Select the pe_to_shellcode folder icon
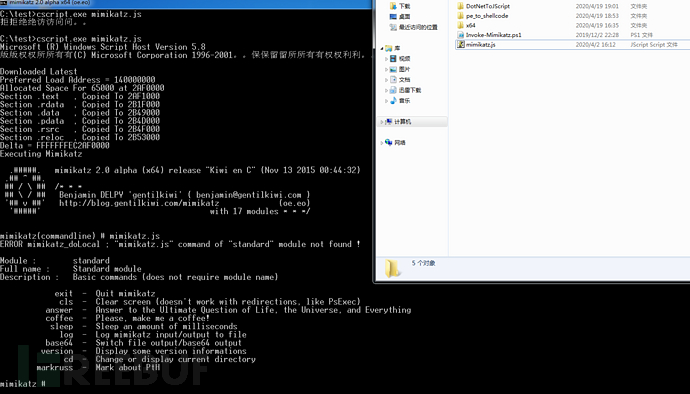This screenshot has height=394, width=690. click(x=461, y=16)
